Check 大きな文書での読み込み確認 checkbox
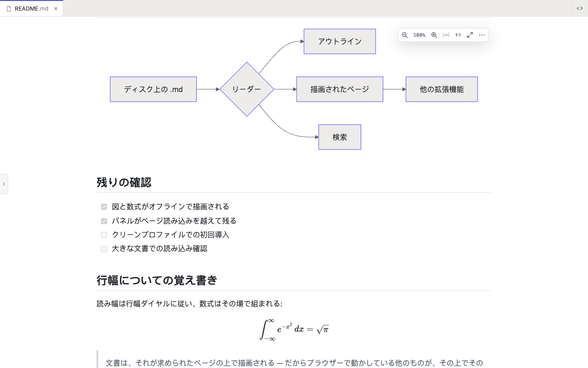This screenshot has height=368, width=588. point(104,249)
